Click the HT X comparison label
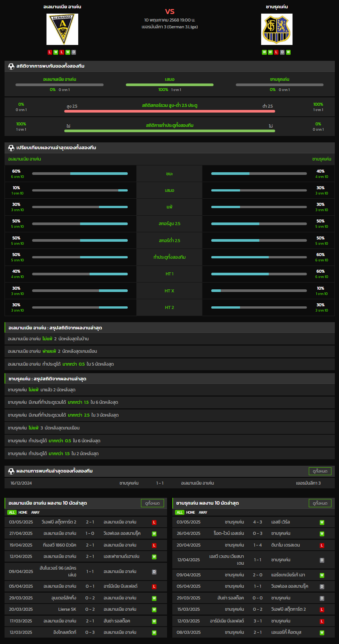The image size is (339, 644). click(x=169, y=291)
